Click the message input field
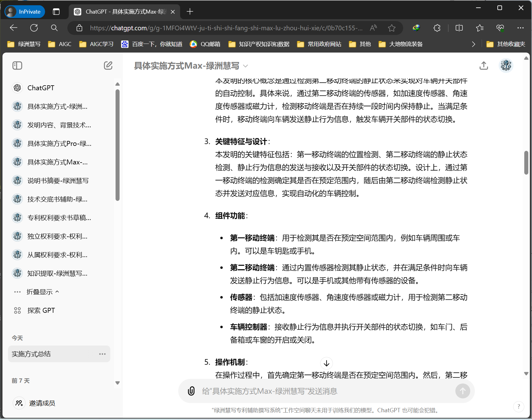 coord(309,391)
